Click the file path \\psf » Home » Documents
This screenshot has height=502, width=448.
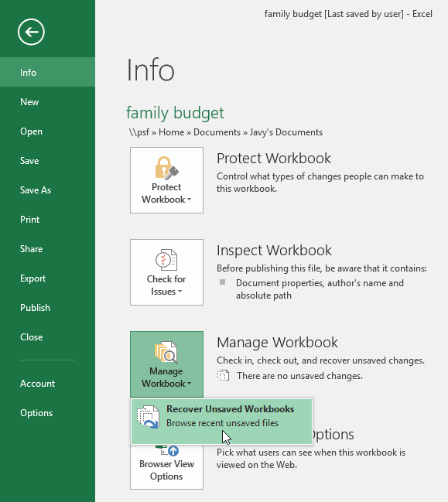pos(225,132)
